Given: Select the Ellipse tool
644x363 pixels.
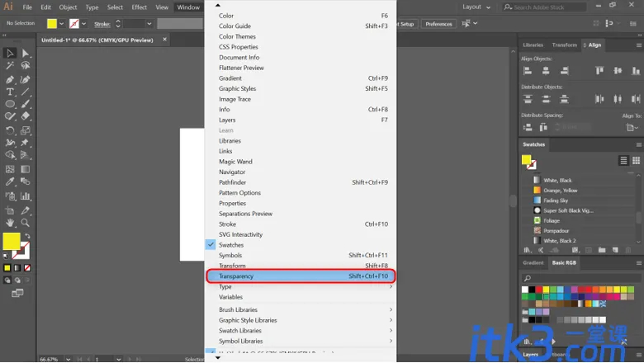Looking at the screenshot, I should pos(10,104).
